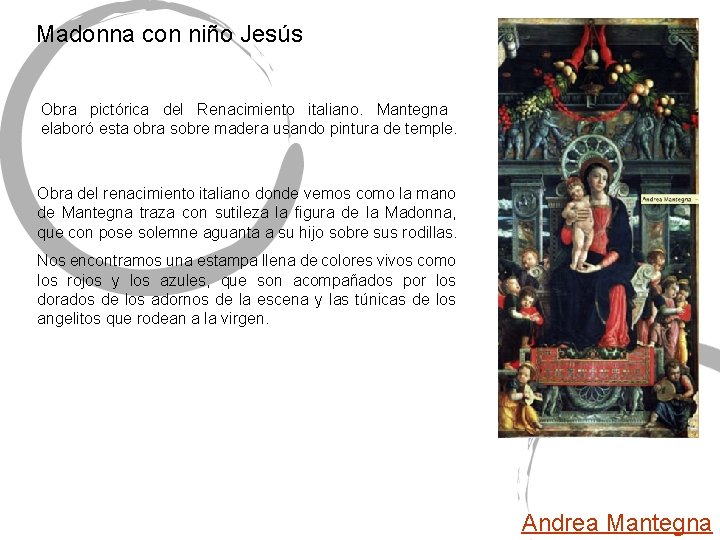Click the word 'Mantegna' in first paragraph
The width and height of the screenshot is (720, 540).
(412, 110)
